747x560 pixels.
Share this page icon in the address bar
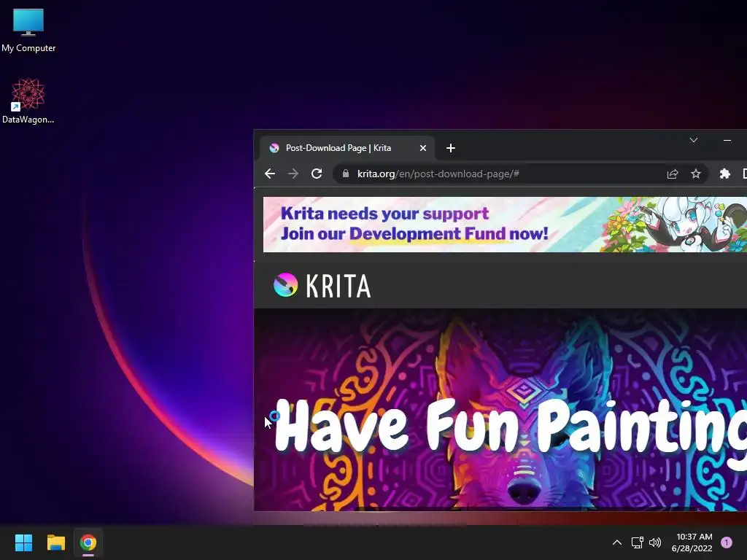672,174
